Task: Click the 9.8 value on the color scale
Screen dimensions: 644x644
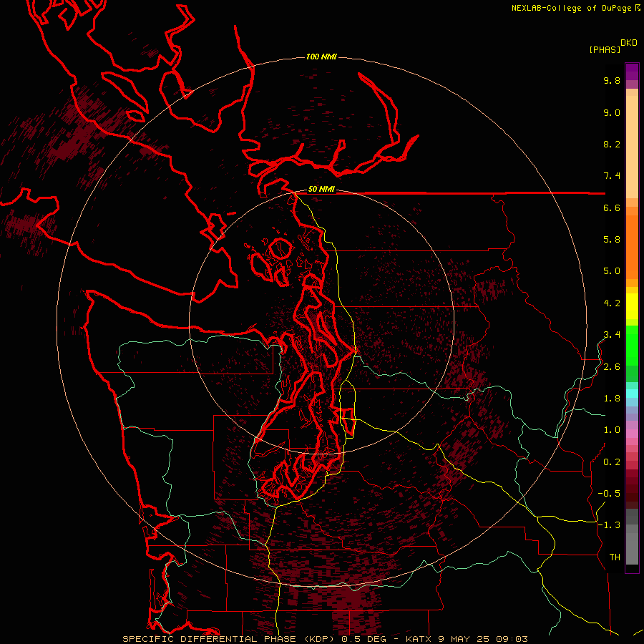Action: (x=612, y=81)
